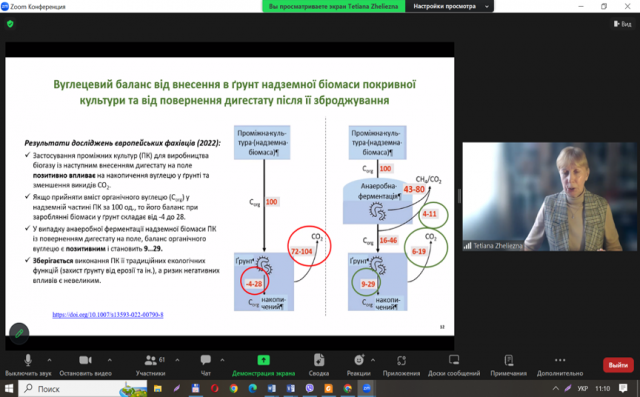Open Opera browser from taskbar

[214, 388]
